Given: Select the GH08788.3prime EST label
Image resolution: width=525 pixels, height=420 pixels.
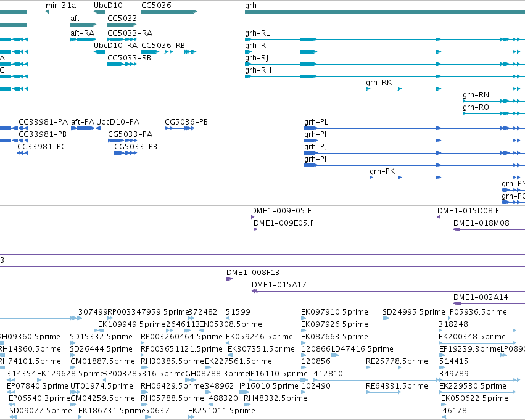Looking at the screenshot, I should point(217,374).
